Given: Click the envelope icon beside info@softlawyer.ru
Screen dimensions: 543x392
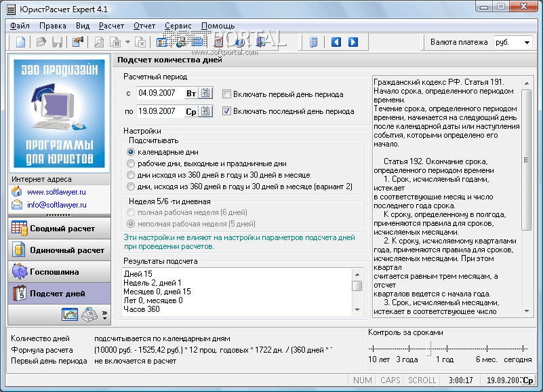Looking at the screenshot, I should [x=17, y=205].
